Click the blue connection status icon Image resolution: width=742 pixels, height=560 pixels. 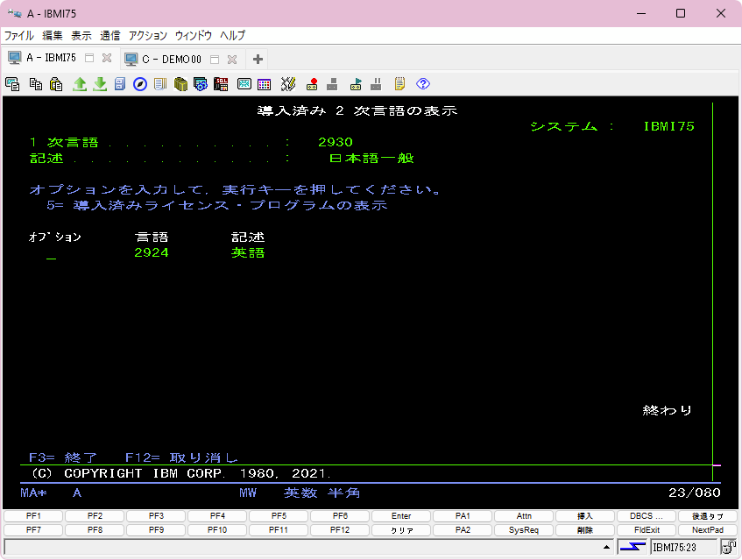632,547
